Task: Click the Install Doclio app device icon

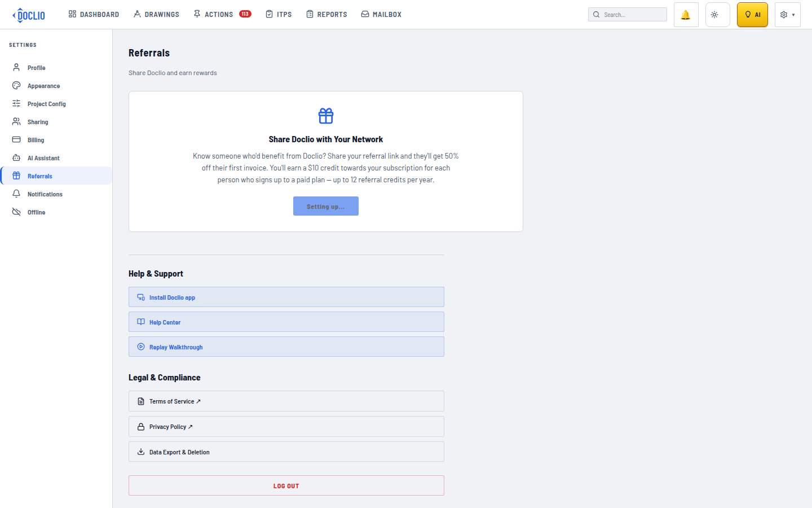Action: [x=141, y=297]
